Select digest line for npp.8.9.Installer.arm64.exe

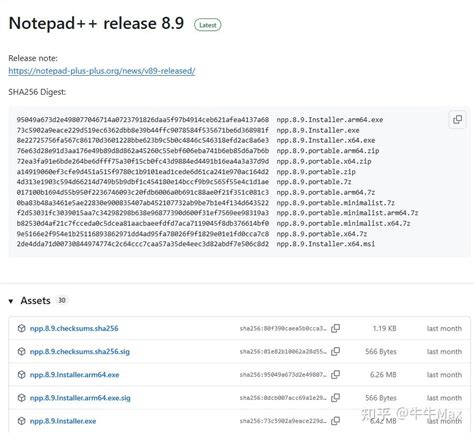tap(200, 120)
